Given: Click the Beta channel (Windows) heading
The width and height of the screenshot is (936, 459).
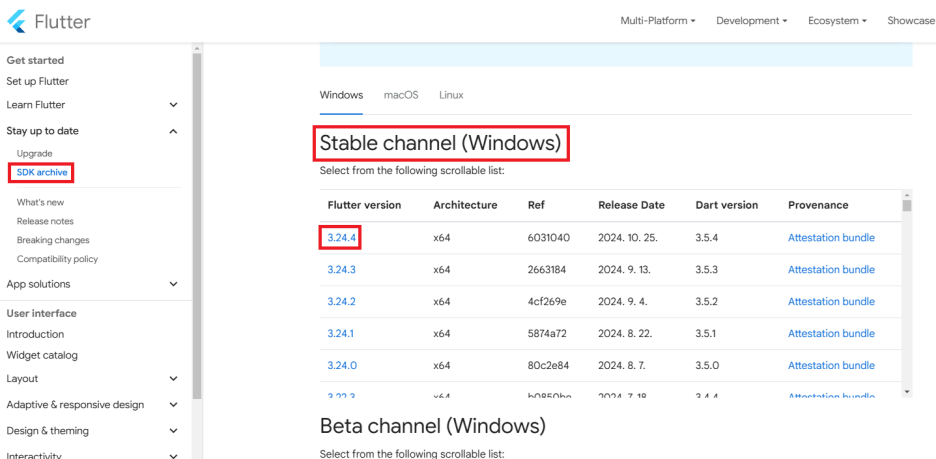Looking at the screenshot, I should tap(433, 426).
